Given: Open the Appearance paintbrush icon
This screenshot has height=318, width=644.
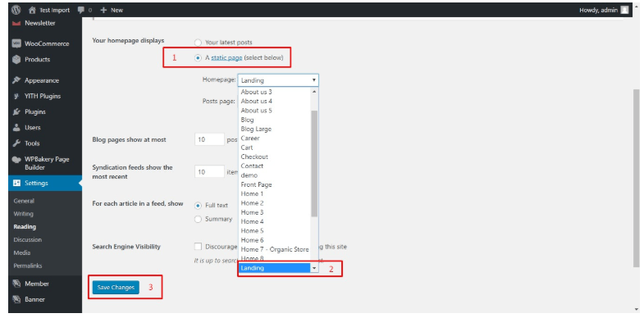Looking at the screenshot, I should click(x=16, y=80).
